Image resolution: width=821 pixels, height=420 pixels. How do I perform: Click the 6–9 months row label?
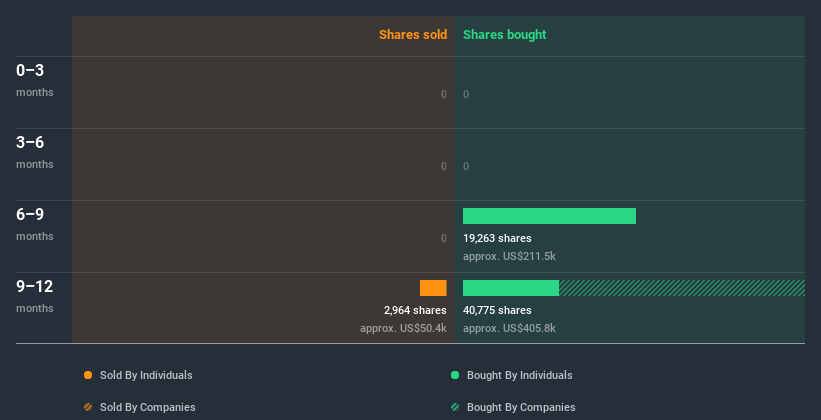click(35, 224)
